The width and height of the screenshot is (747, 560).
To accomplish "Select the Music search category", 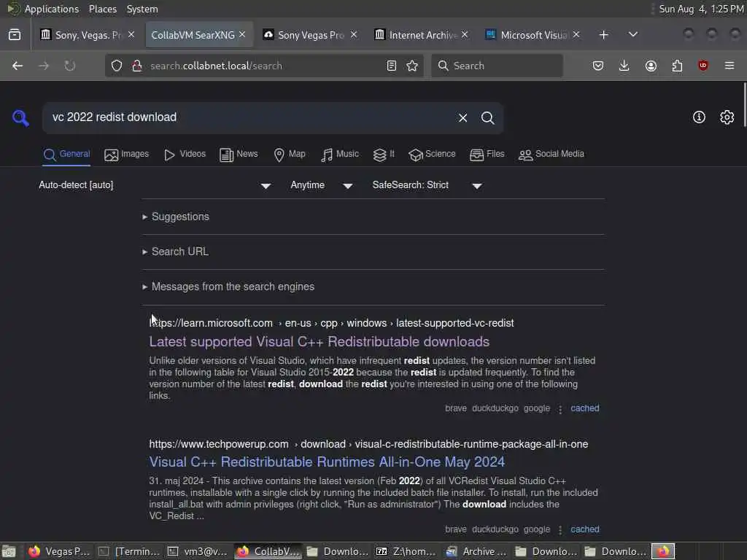I will 340,155.
